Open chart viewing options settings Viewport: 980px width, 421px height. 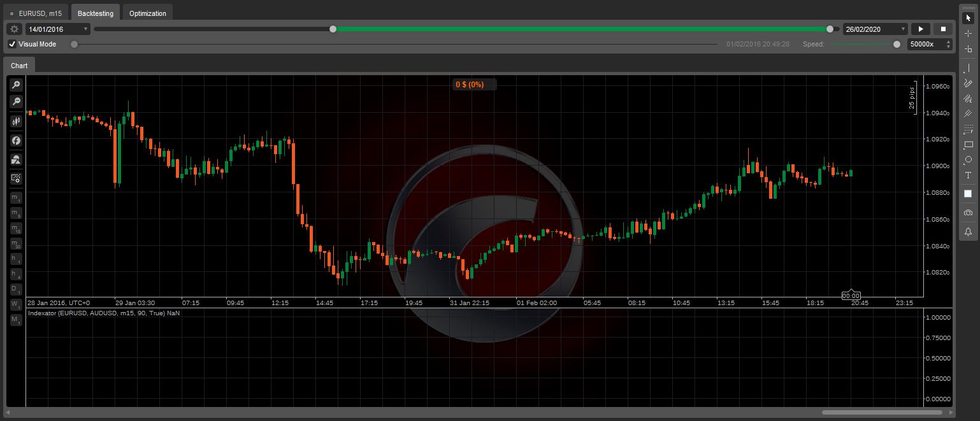[16, 178]
